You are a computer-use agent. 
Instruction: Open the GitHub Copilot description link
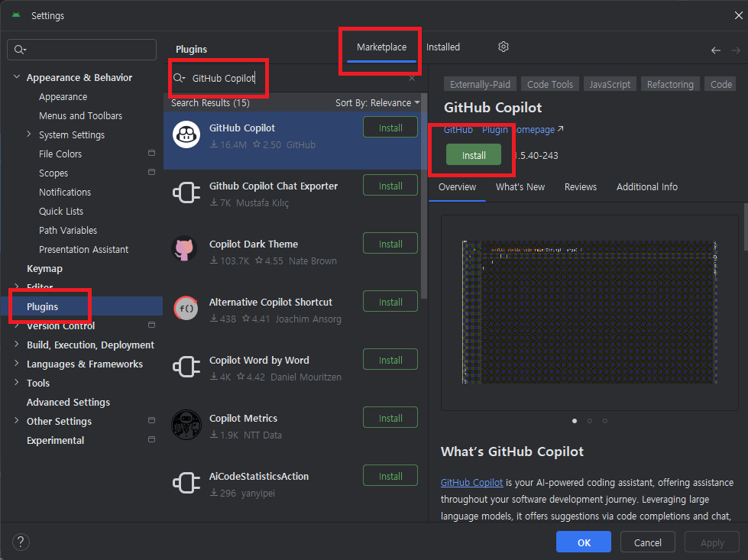pos(471,482)
